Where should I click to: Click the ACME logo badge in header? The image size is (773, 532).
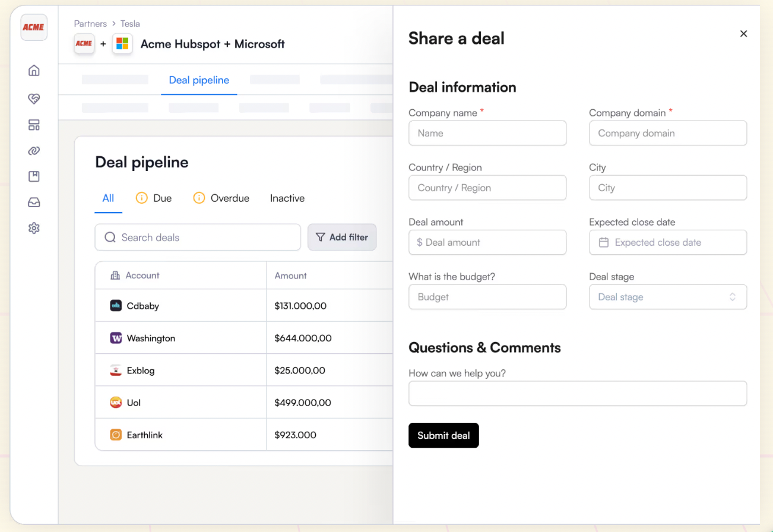point(84,44)
